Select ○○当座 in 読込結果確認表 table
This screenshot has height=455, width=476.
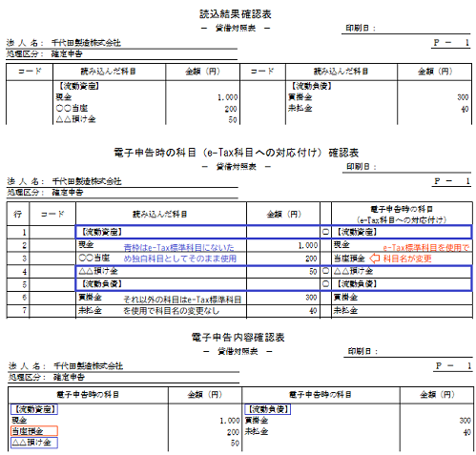[x=72, y=108]
